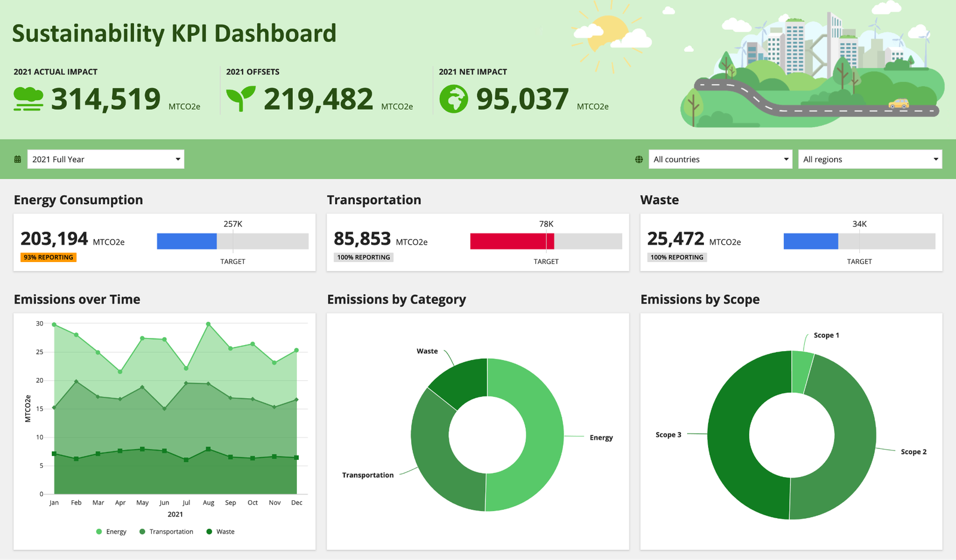Click the blue Energy Consumption progress bar
956x560 pixels.
tap(186, 241)
